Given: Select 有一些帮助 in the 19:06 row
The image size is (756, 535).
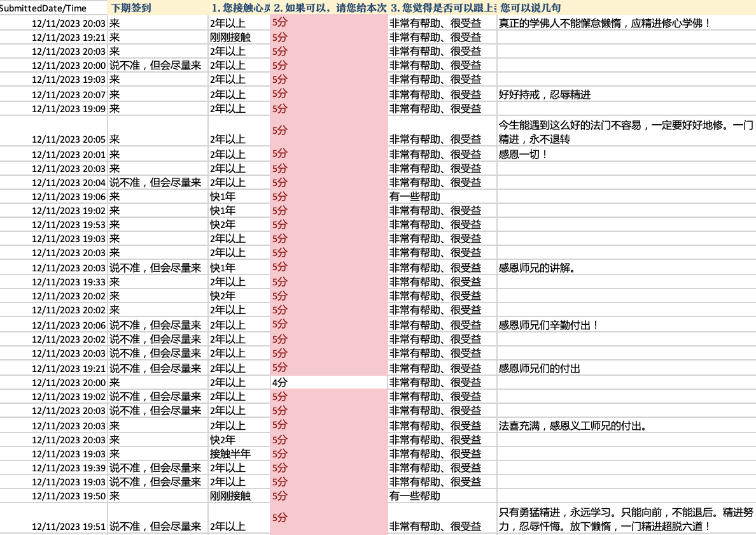Looking at the screenshot, I should tap(415, 196).
